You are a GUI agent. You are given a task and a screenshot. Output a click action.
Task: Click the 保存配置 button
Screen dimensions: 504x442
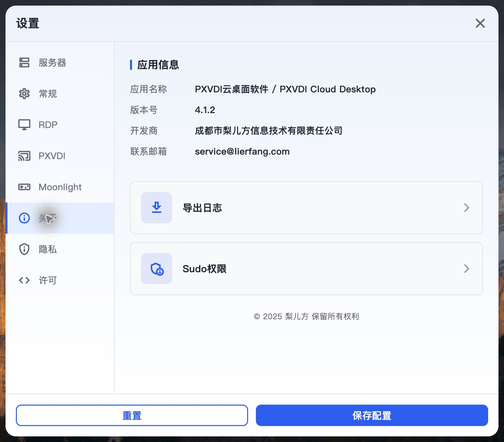tap(372, 415)
